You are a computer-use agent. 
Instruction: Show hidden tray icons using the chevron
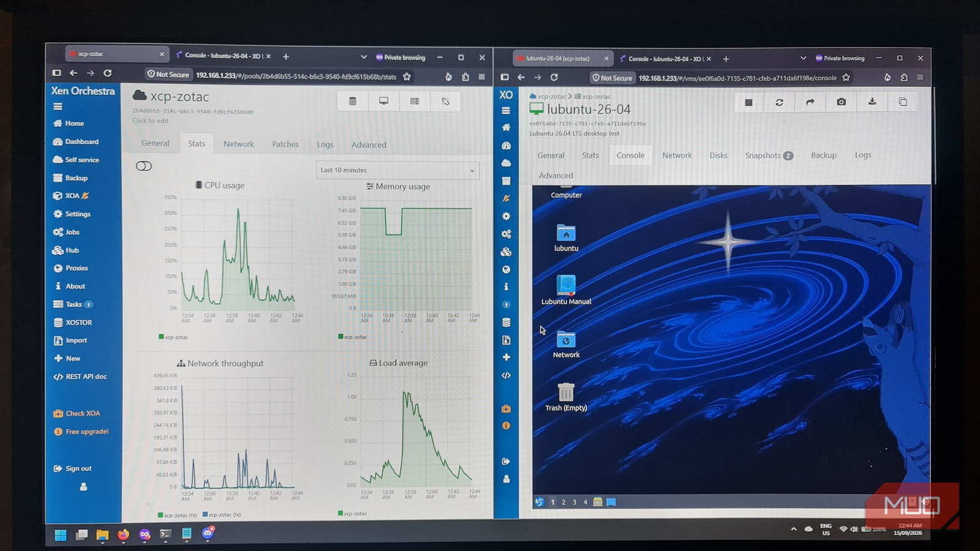point(794,529)
